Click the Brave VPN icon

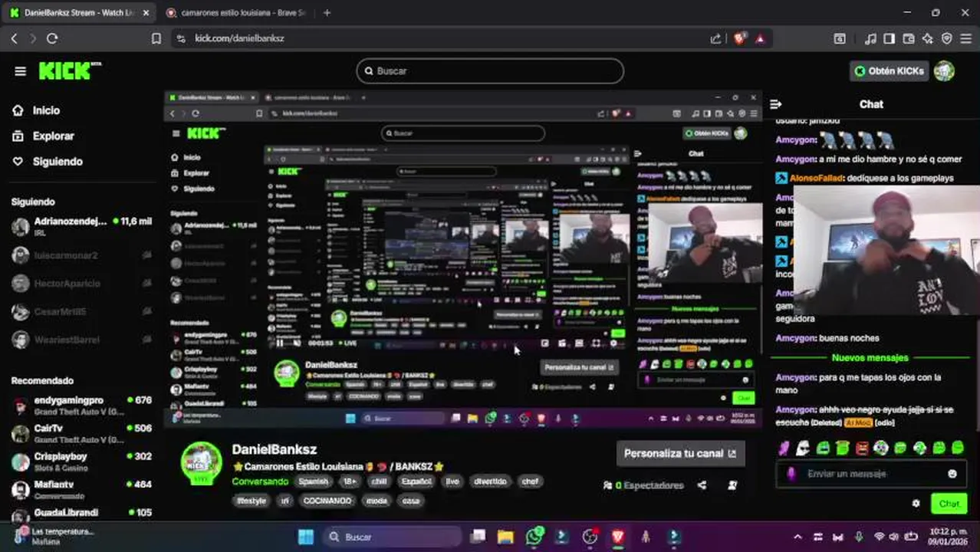coord(947,38)
